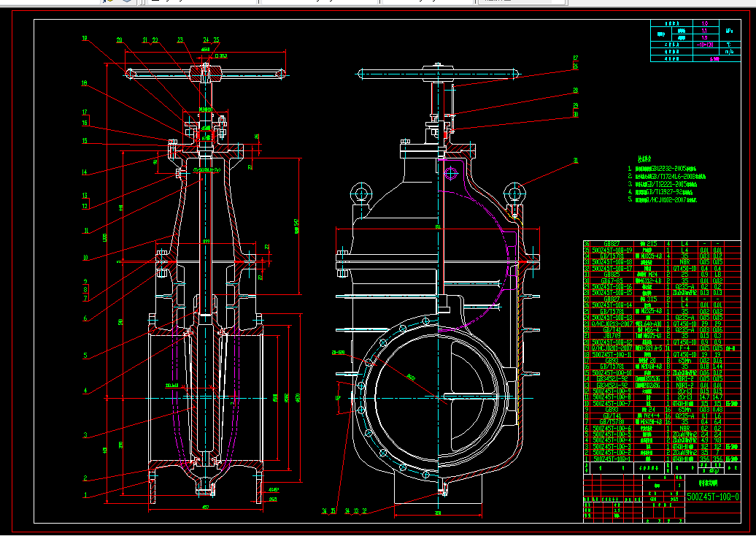756x536 pixels.
Task: Select parts list code 500Z45T-10Q-12
Action: (612, 342)
